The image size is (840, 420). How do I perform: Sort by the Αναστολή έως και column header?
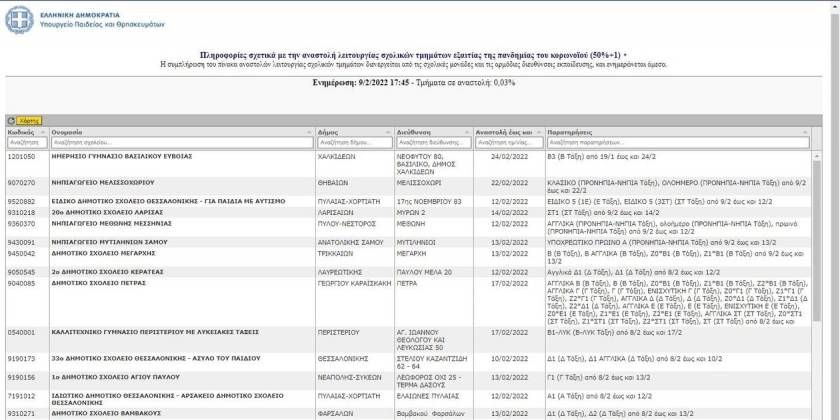[x=509, y=132]
